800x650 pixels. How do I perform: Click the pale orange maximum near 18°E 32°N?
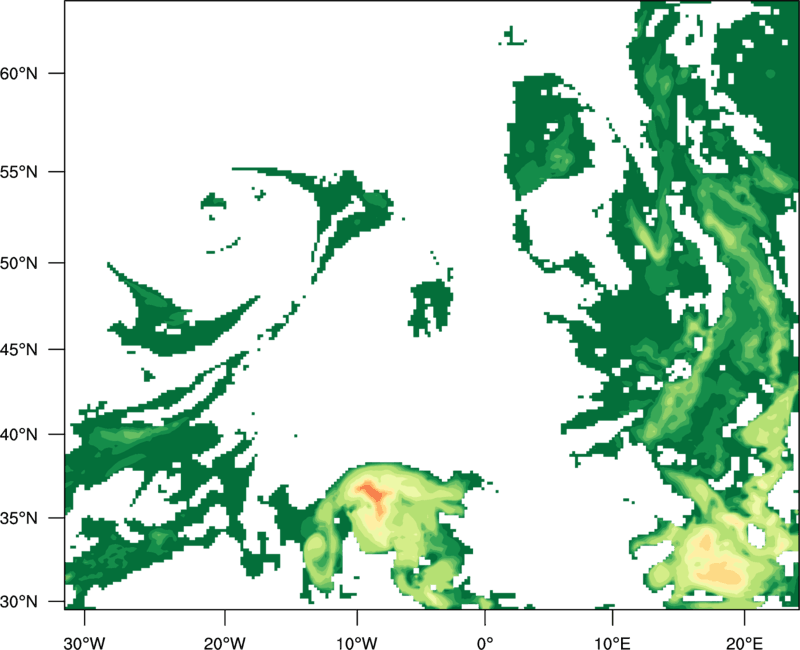click(720, 572)
